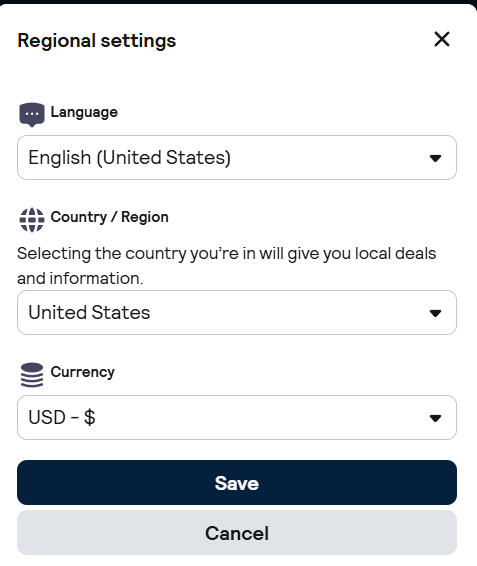Close the Regional settings dialog with X

coord(442,39)
